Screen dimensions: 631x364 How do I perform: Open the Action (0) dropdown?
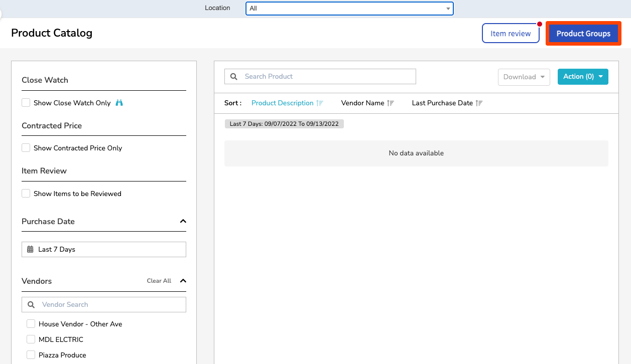click(583, 77)
